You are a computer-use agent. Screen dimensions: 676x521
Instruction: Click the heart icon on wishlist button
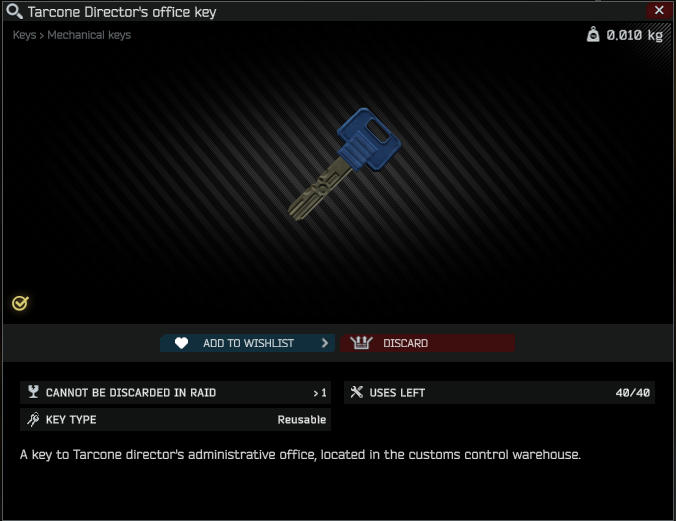tap(182, 343)
